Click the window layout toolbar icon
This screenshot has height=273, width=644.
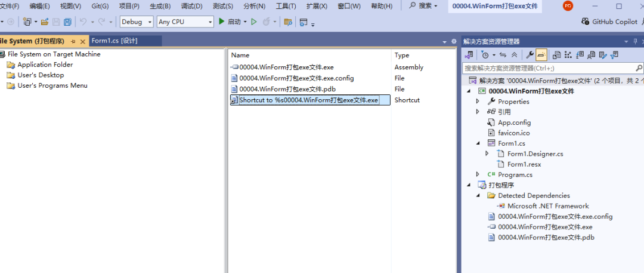(304, 22)
